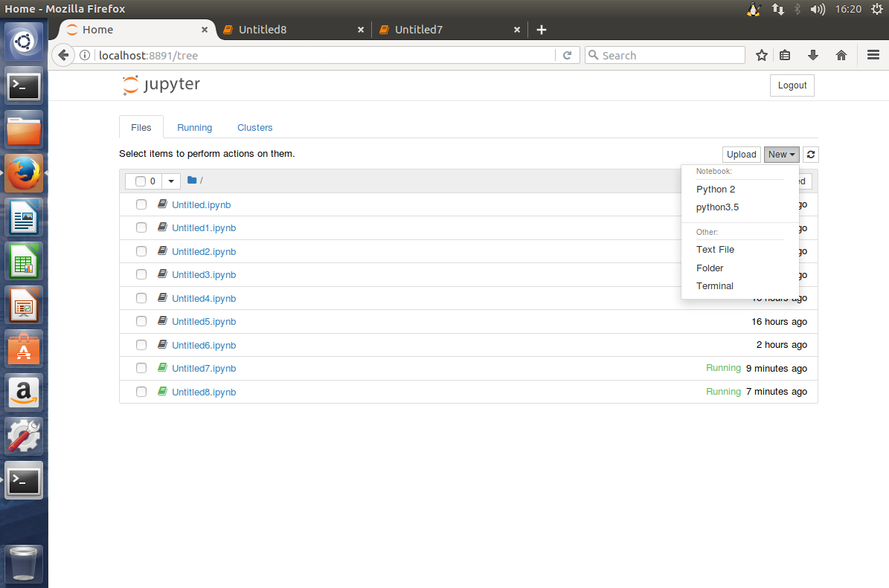889x588 pixels.
Task: Collapse the New dropdown menu
Action: tap(781, 154)
